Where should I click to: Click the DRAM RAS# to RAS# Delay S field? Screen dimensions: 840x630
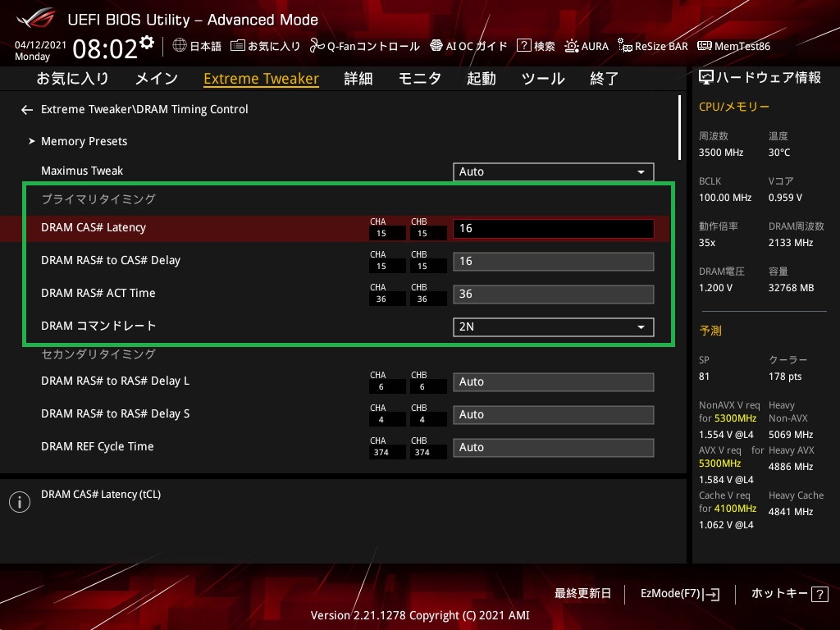pos(554,414)
